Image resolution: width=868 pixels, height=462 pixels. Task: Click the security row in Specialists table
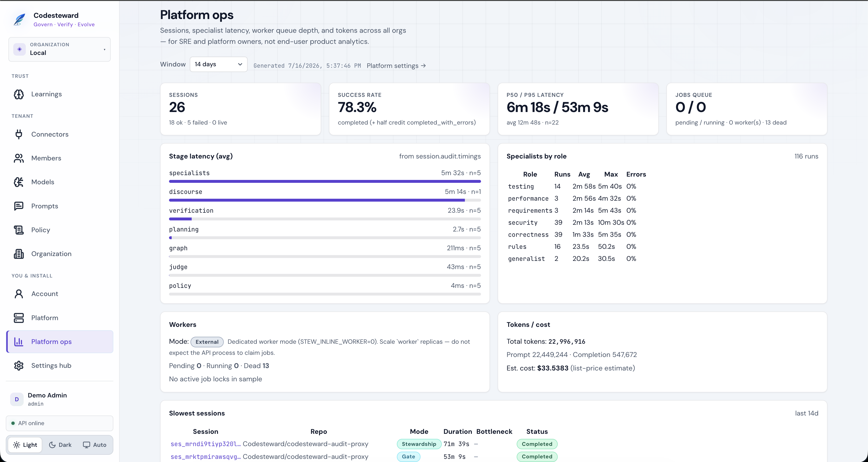577,223
